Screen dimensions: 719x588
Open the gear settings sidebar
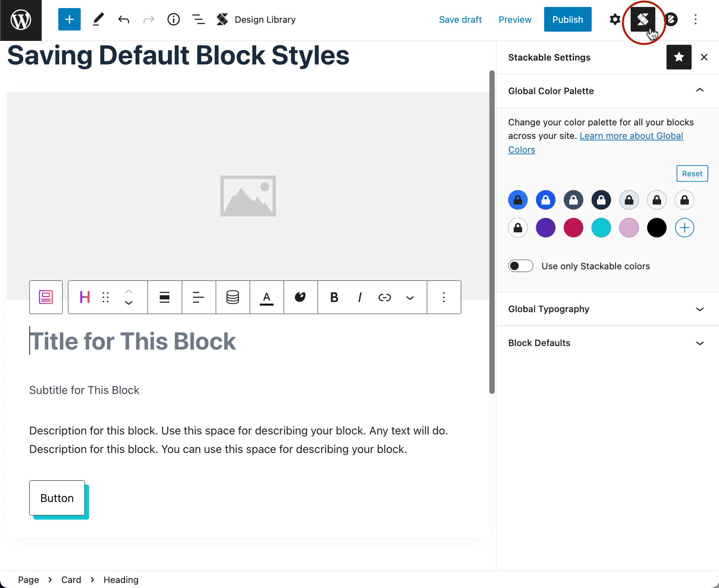(x=615, y=19)
